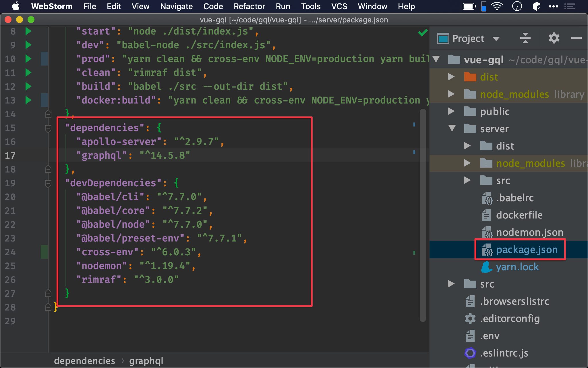The image size is (588, 368).
Task: Click fold end marker at line 28
Action: pyautogui.click(x=48, y=307)
